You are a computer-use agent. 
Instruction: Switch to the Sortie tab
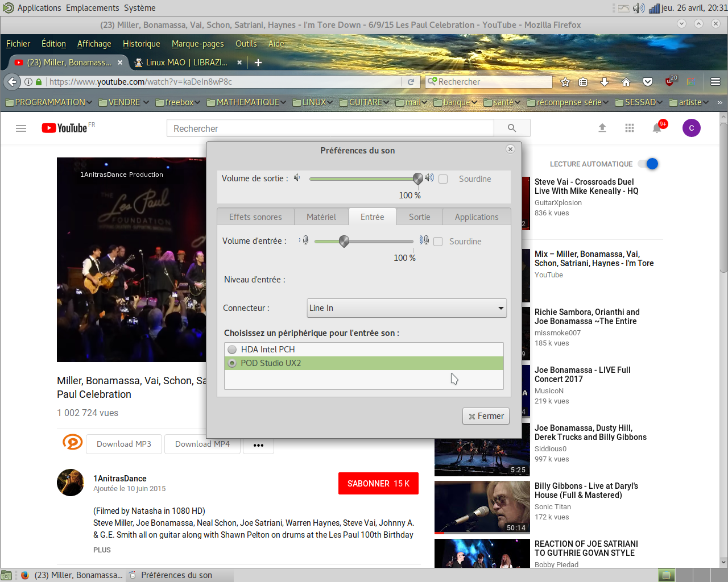coord(419,217)
